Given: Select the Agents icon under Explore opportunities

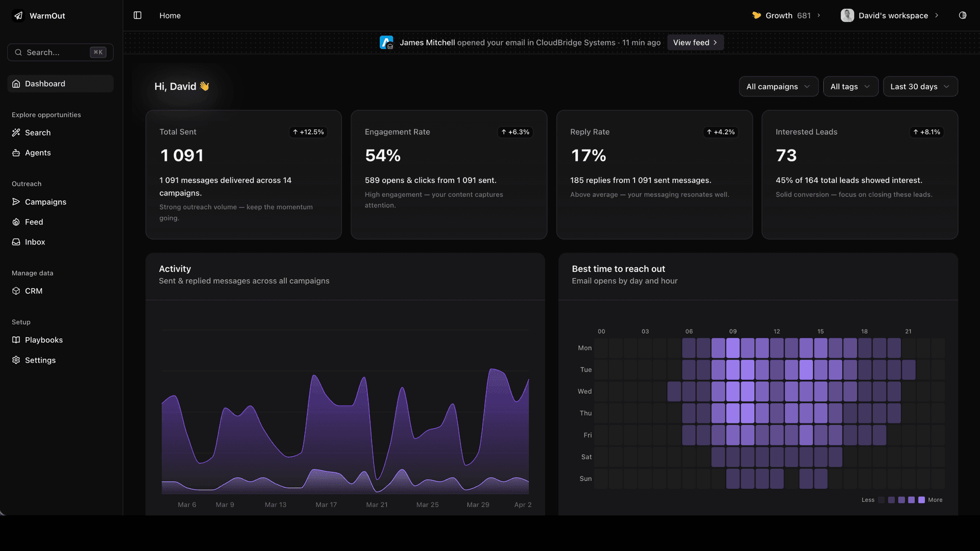Looking at the screenshot, I should 16,153.
